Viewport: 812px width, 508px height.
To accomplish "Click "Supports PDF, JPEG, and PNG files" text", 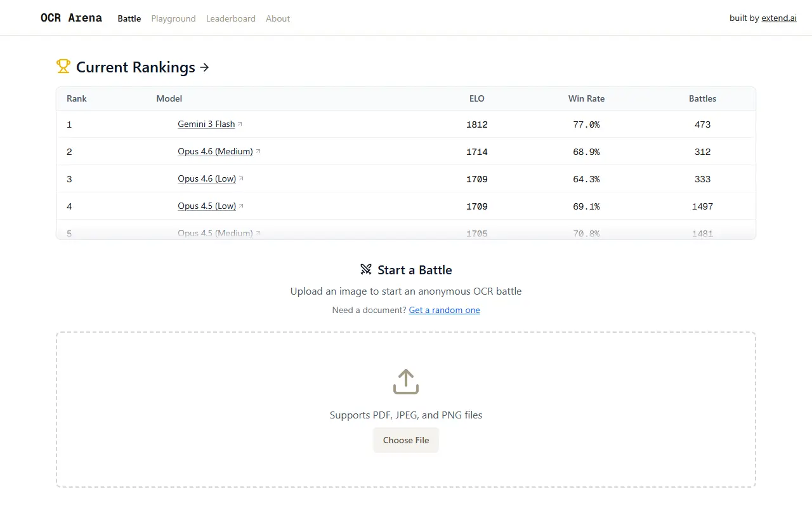I will coord(406,415).
